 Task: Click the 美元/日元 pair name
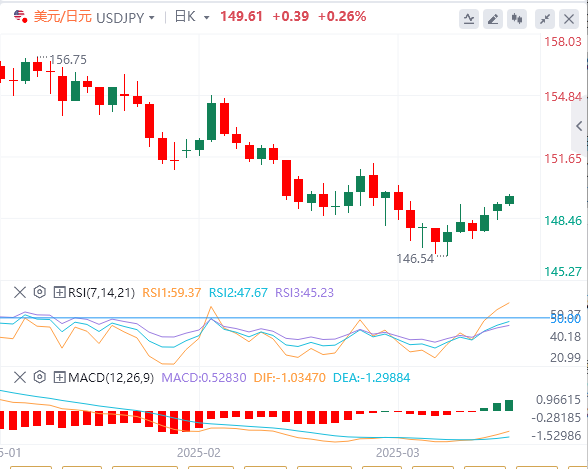click(63, 16)
